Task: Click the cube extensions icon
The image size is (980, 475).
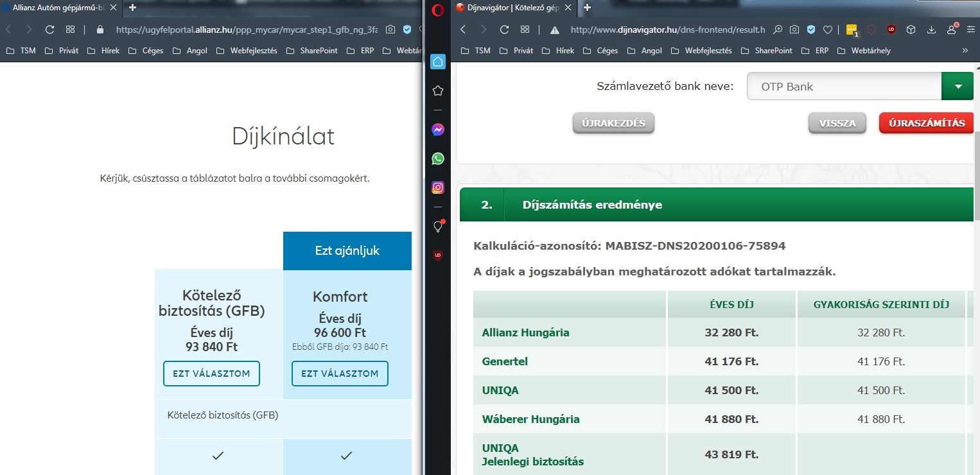Action: click(x=911, y=30)
